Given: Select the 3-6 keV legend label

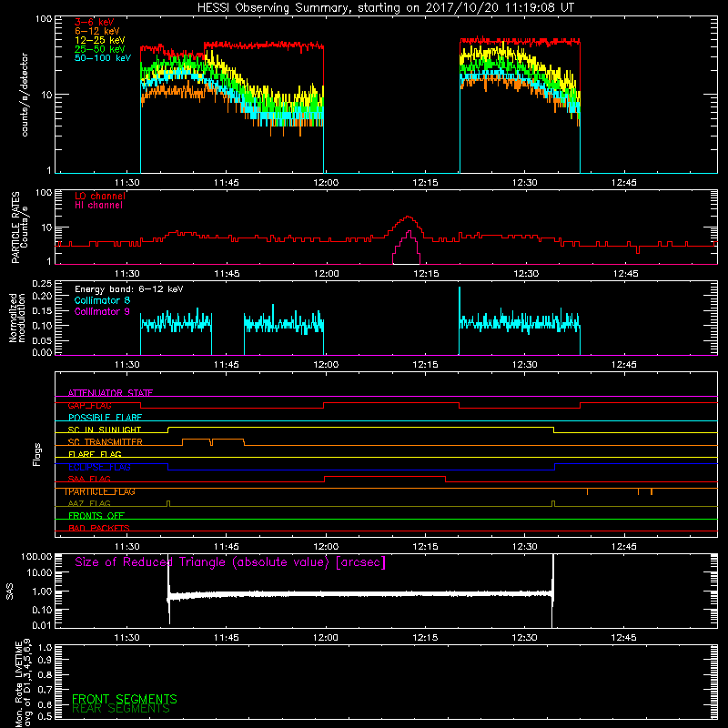Looking at the screenshot, I should pos(95,22).
